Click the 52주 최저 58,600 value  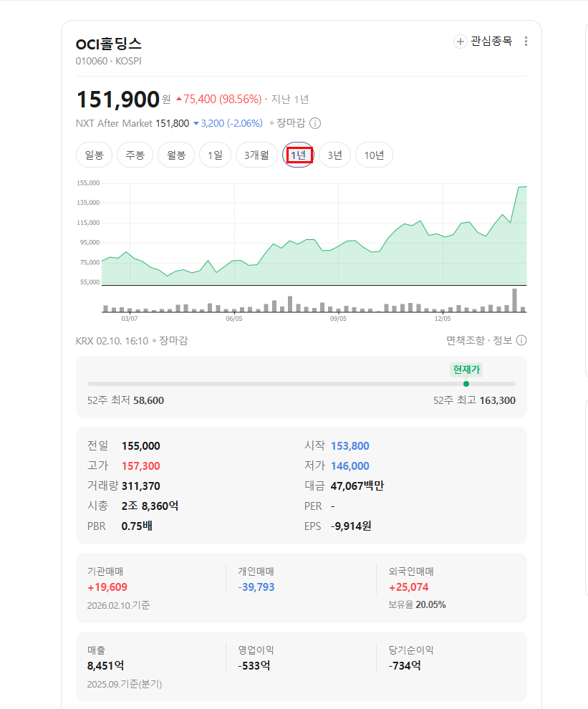coord(148,400)
